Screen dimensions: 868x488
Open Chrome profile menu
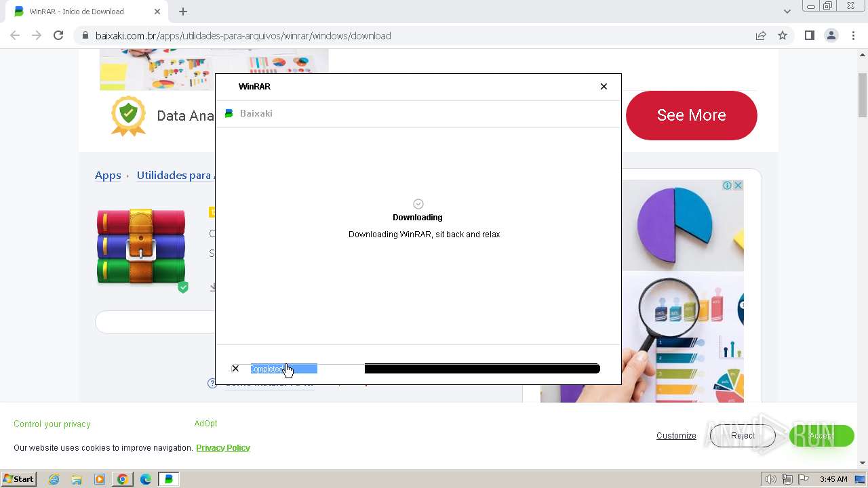(831, 35)
